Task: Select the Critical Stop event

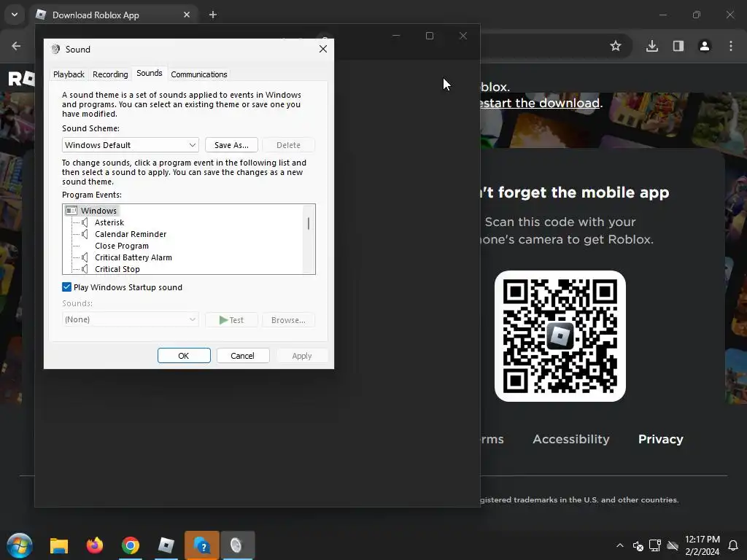Action: 117,269
